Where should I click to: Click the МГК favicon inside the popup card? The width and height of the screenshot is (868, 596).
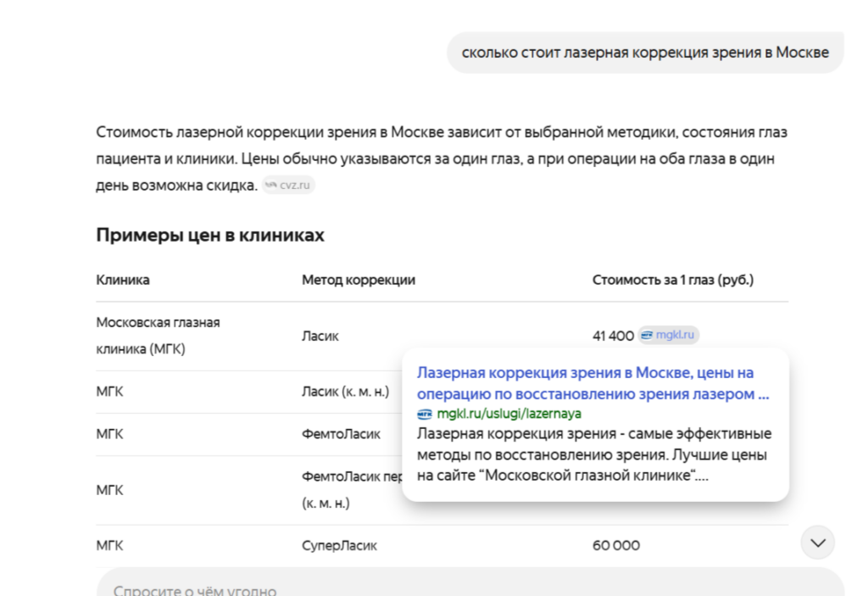pyautogui.click(x=425, y=414)
